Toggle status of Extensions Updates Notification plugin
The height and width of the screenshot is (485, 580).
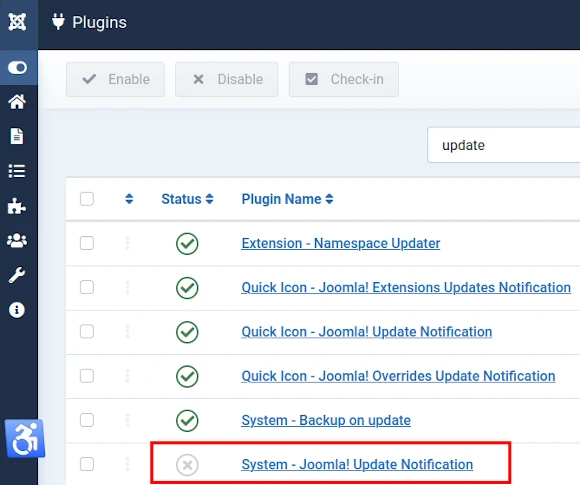(x=187, y=288)
